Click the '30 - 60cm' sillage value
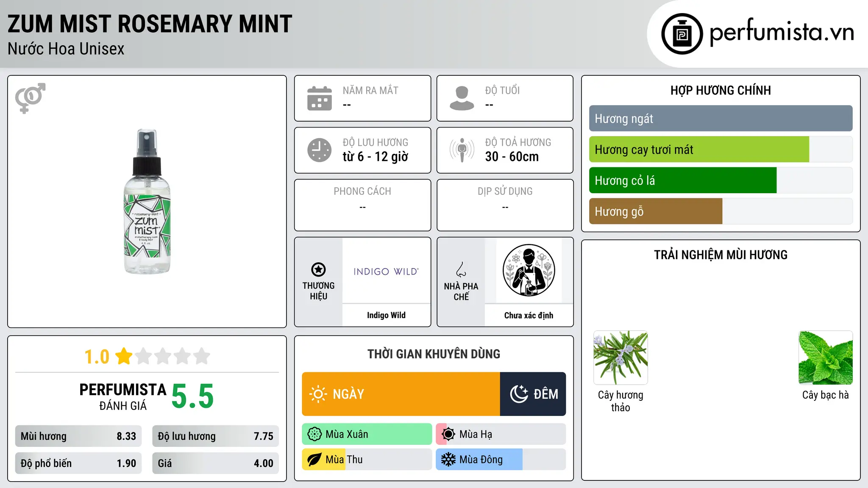 512,157
